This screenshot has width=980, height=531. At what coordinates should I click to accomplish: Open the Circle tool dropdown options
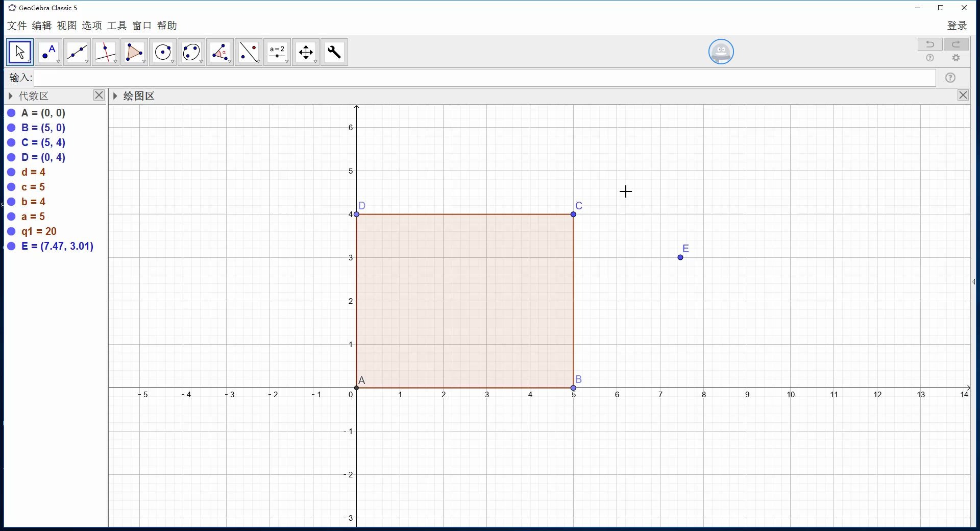(x=173, y=61)
